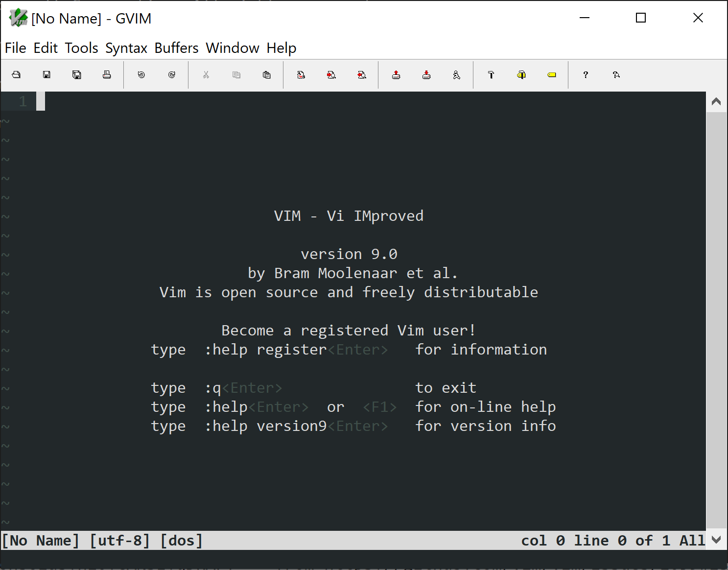
Task: Click the Jump to Tag yellow icon
Action: click(552, 75)
